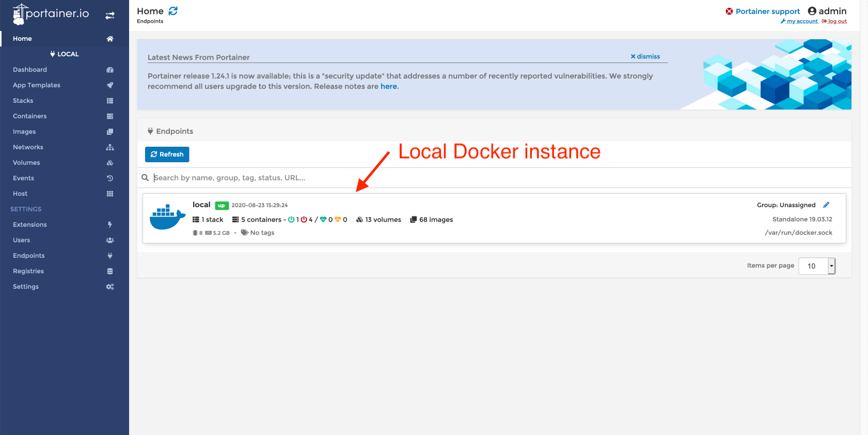Click the '68 images' text
This screenshot has height=435, width=868.
(436, 220)
